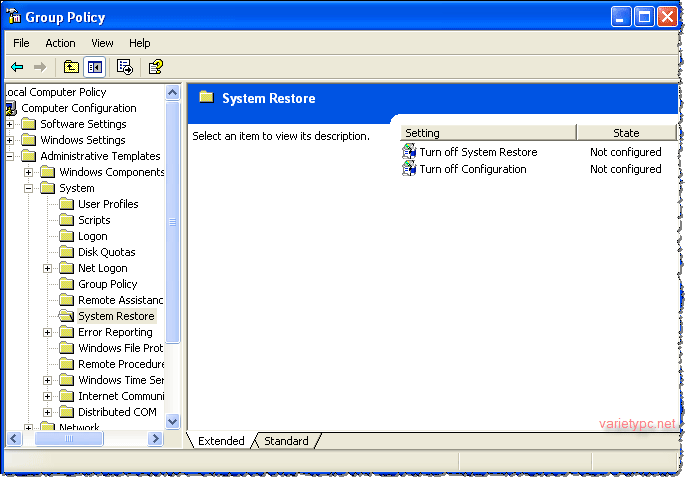Viewport: 685px width, 477px height.
Task: Click the Windows Settings folder icon
Action: [x=28, y=140]
